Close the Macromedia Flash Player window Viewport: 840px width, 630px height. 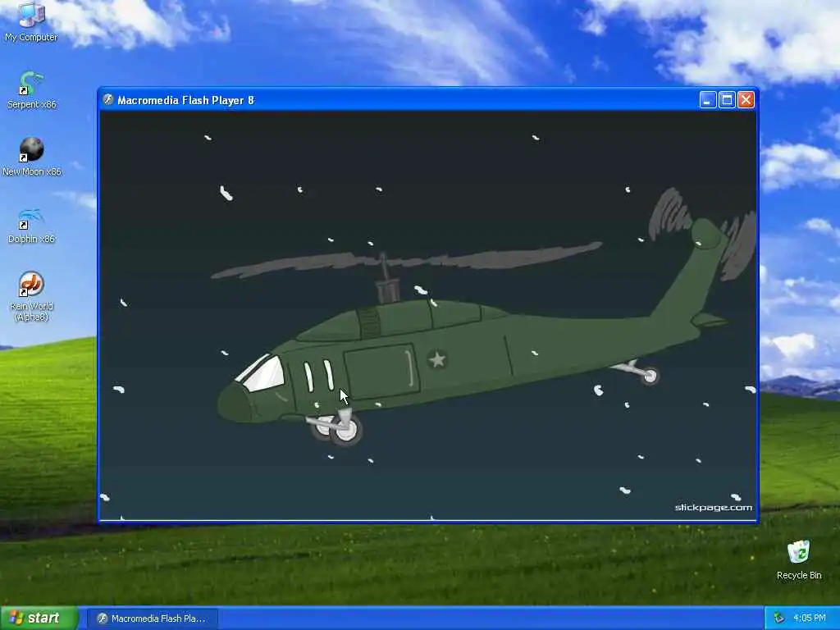click(x=746, y=99)
